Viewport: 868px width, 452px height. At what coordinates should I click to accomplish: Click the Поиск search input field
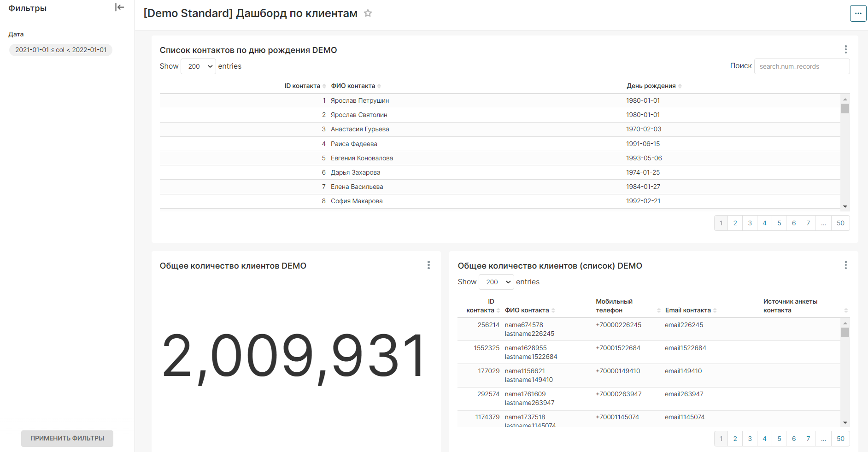(x=802, y=66)
